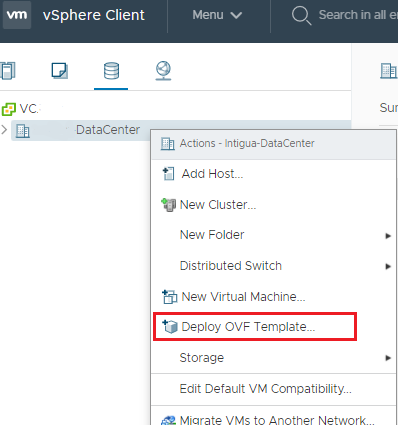This screenshot has width=398, height=425.
Task: Click the datacenter building icon in tree
Action: point(23,131)
